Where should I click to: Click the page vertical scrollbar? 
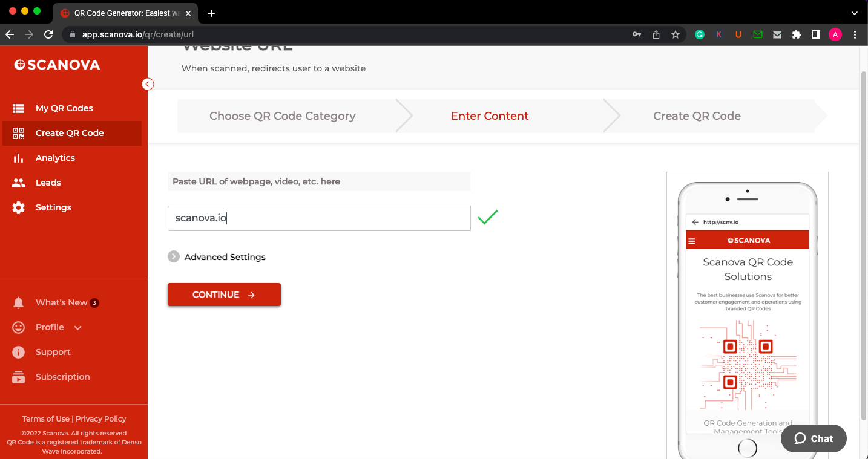(x=864, y=246)
